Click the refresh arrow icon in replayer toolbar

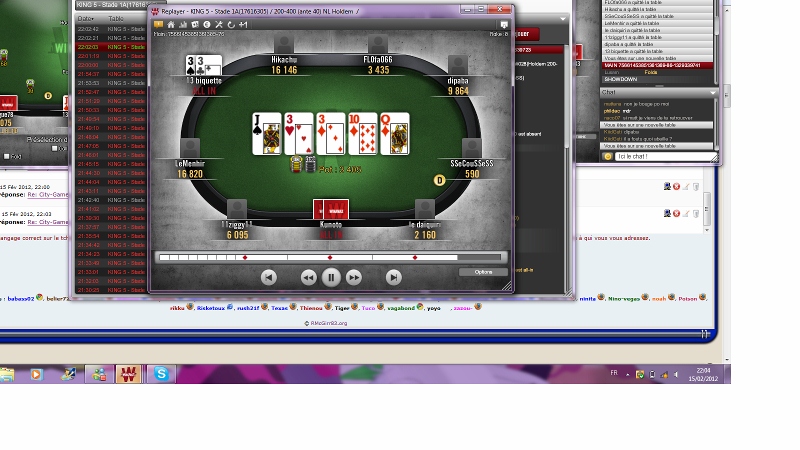[231, 24]
